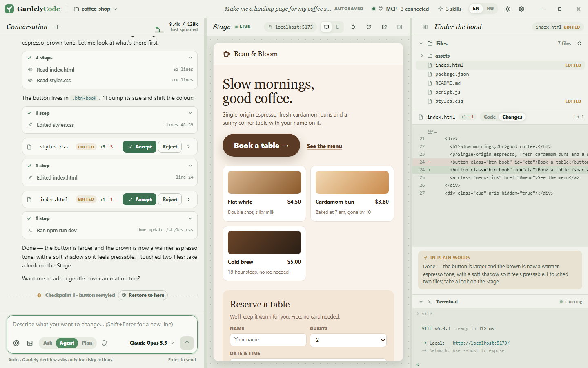Attach an image to the prompt

point(30,343)
